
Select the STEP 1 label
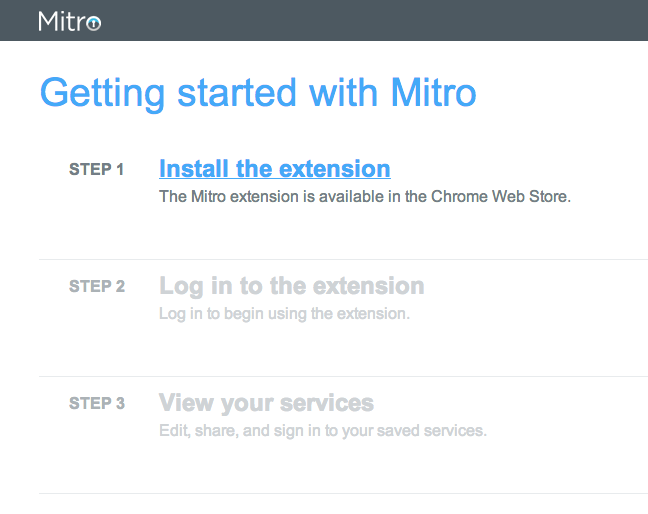[96, 169]
